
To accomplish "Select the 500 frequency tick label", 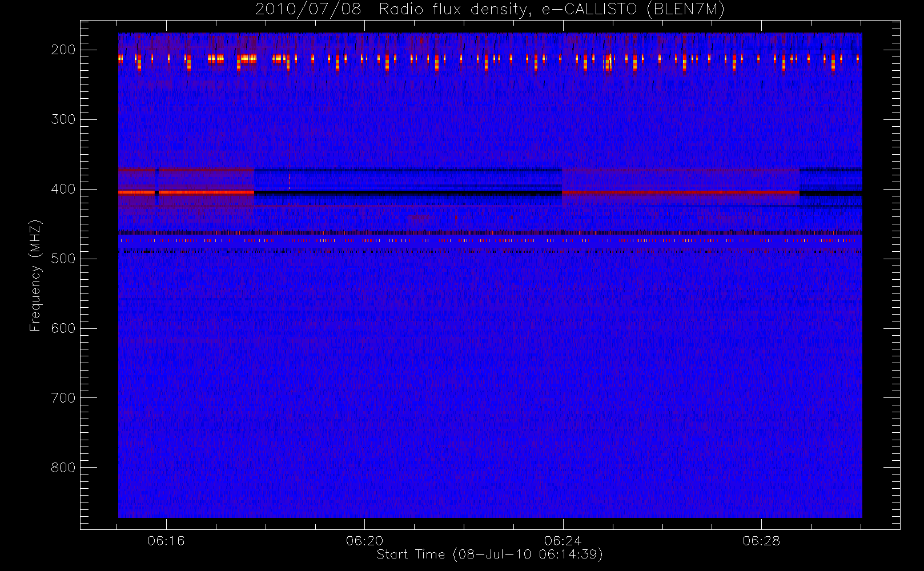I will [x=63, y=259].
